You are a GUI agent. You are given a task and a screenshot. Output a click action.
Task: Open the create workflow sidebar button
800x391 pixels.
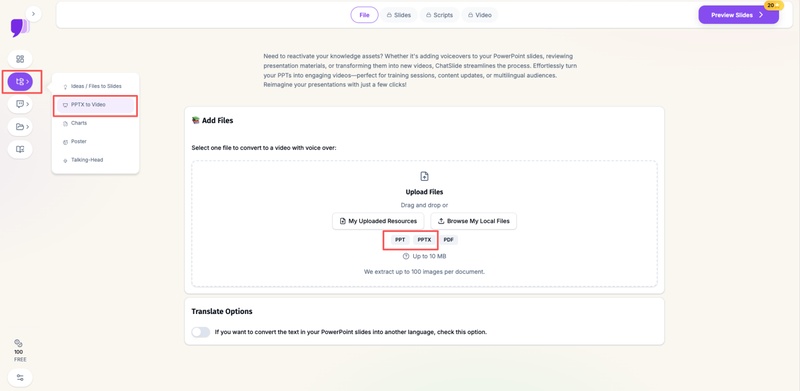click(20, 82)
